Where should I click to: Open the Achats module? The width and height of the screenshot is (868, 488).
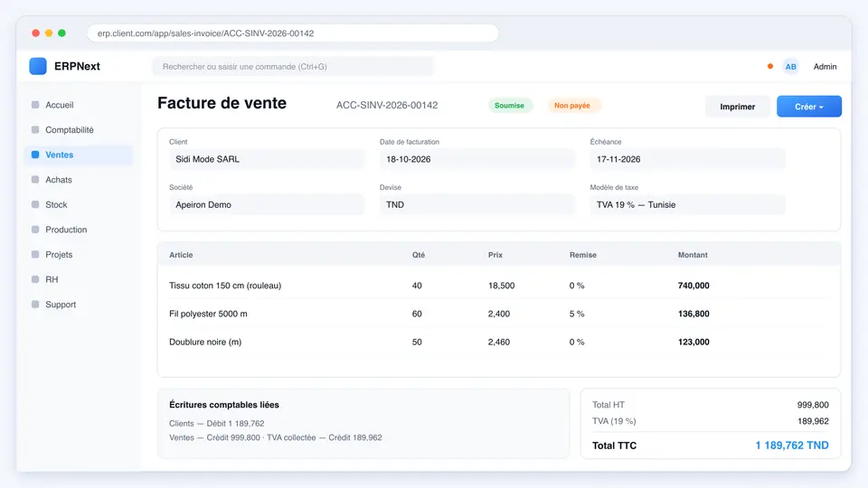tap(80, 179)
